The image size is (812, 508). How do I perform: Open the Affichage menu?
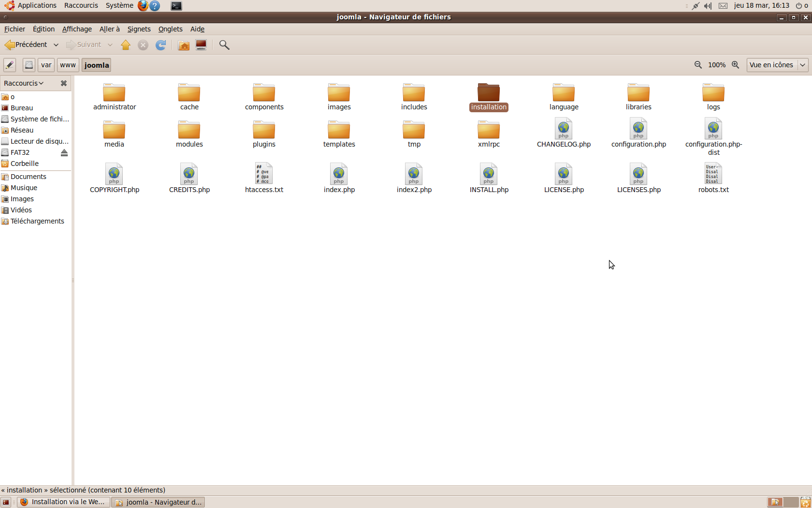point(77,29)
